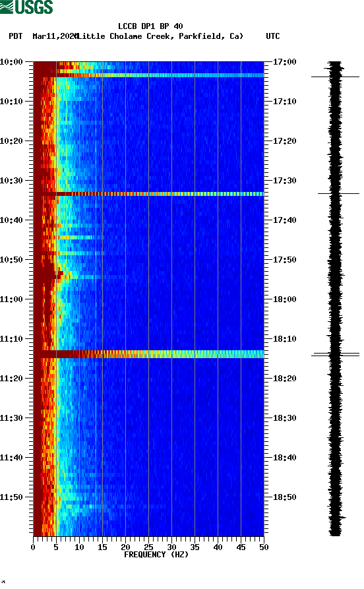Click the seismogram double-line marker near 18:14

click(x=335, y=354)
